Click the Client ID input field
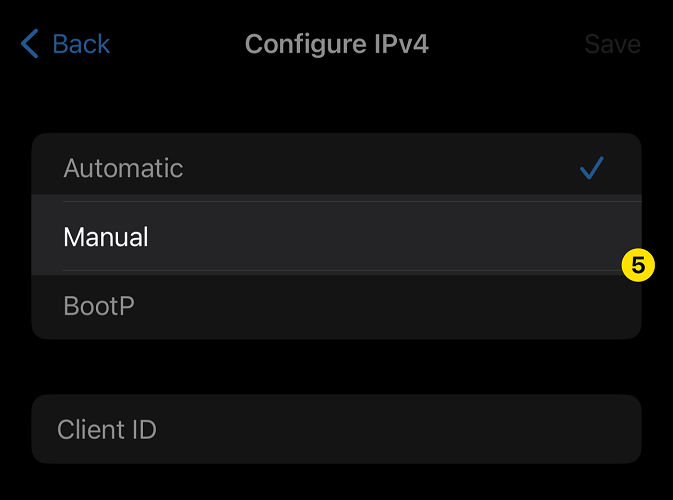 pyautogui.click(x=336, y=429)
